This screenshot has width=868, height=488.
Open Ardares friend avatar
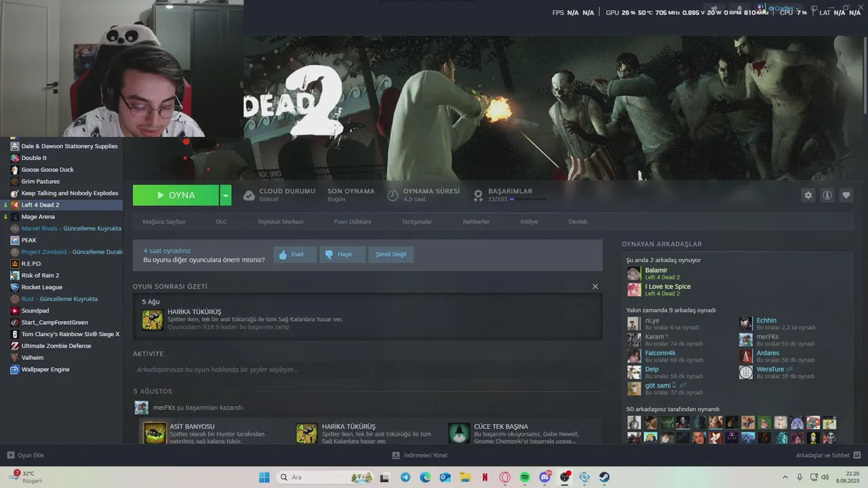(x=746, y=356)
